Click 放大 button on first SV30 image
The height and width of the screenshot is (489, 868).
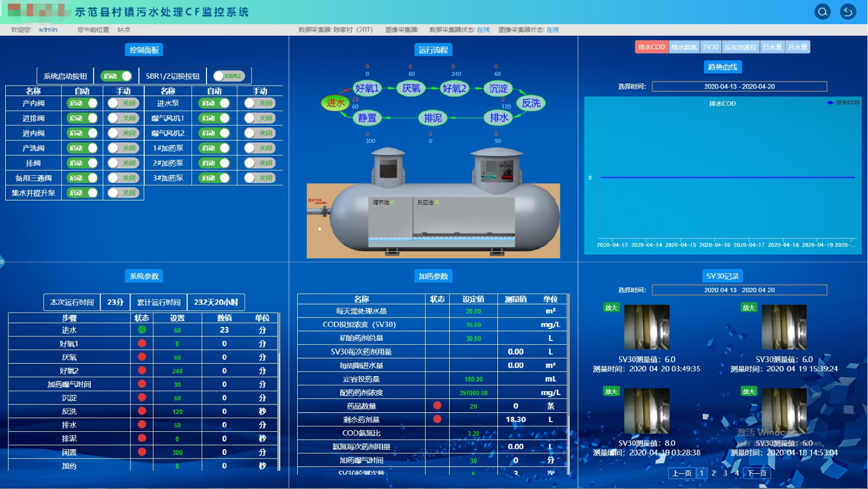pyautogui.click(x=611, y=308)
